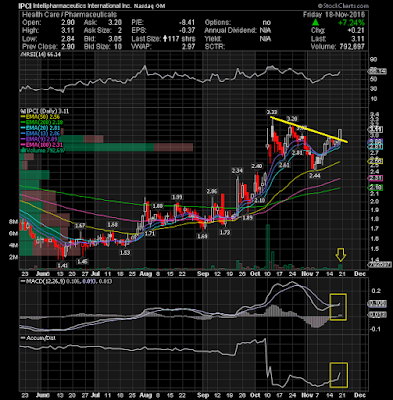Viewport: 393px width, 400px height.
Task: Click the 1.71 price annotation
Action: [x=150, y=234]
